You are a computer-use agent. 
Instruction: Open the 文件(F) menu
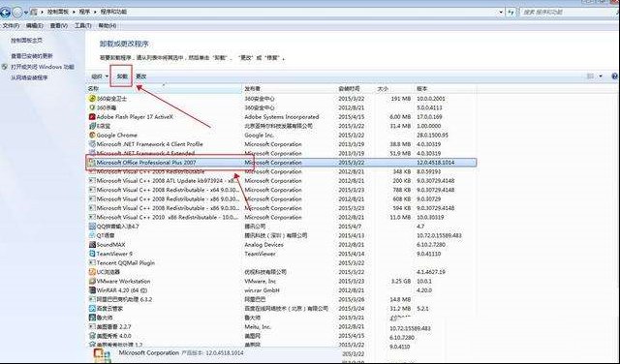pyautogui.click(x=11, y=26)
